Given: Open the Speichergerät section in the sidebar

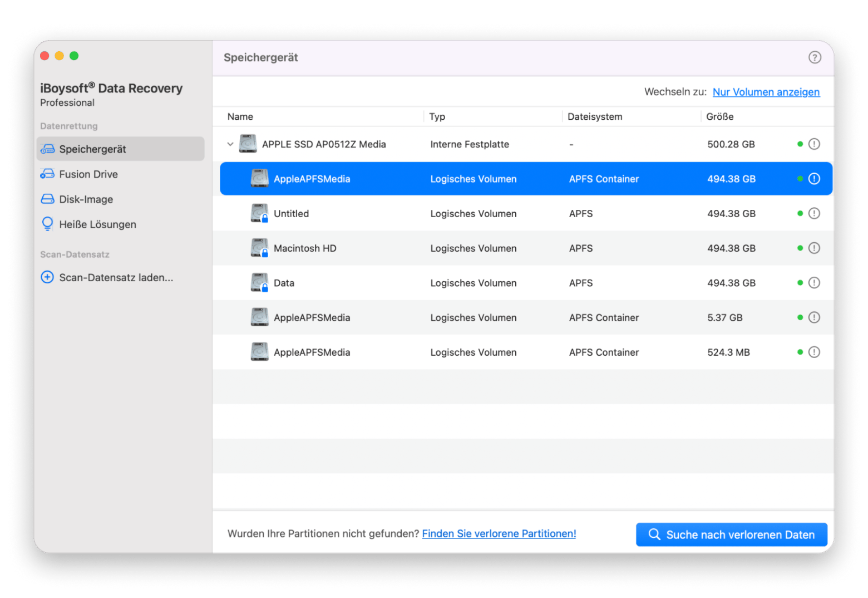Looking at the screenshot, I should (121, 149).
